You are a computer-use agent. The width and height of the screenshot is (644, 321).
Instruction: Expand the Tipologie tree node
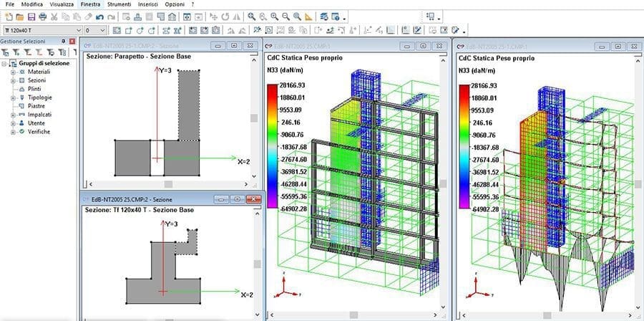click(x=13, y=98)
